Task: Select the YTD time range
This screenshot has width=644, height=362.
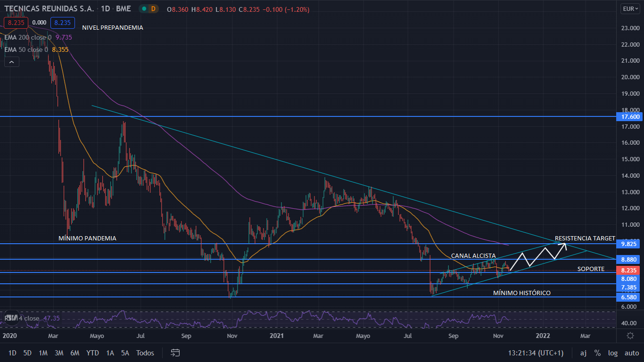Action: click(93, 353)
